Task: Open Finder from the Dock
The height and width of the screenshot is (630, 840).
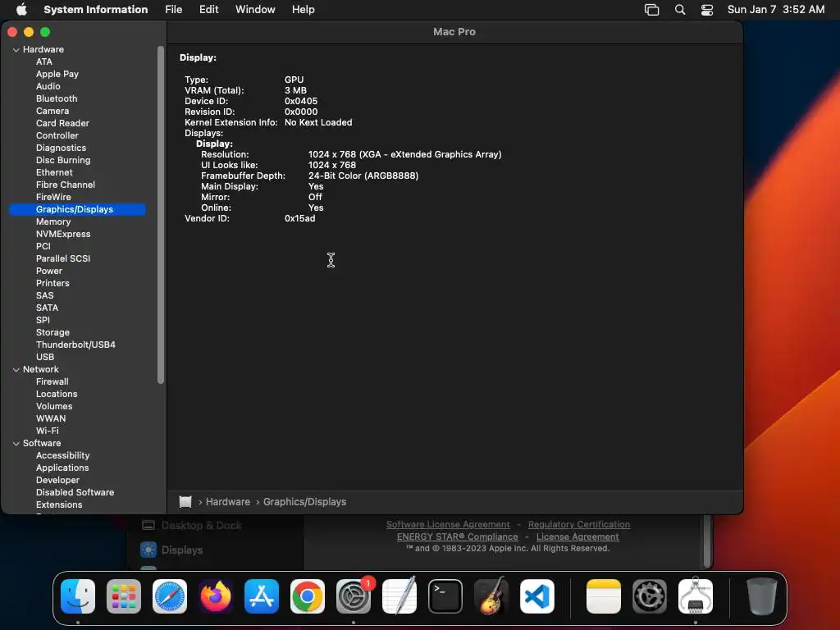Action: pyautogui.click(x=78, y=596)
